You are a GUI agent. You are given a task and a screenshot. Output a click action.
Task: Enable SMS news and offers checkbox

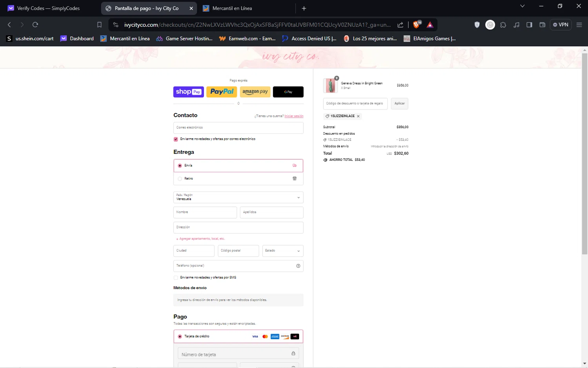pyautogui.click(x=176, y=278)
